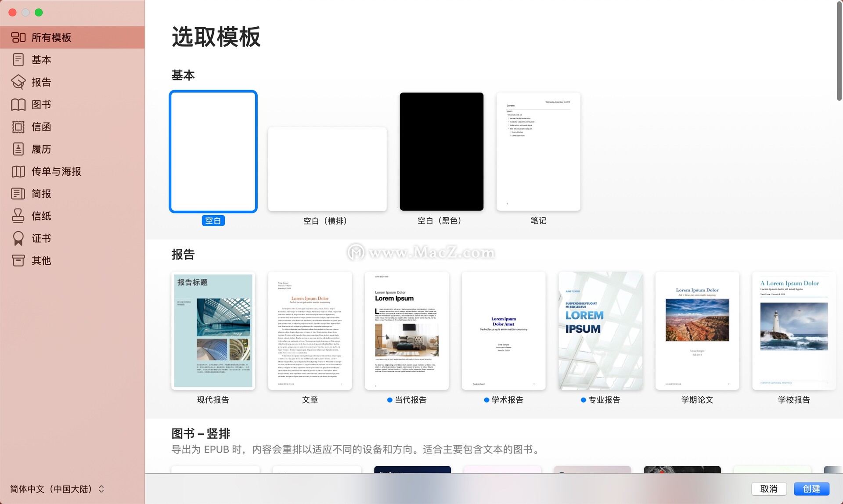This screenshot has height=504, width=843.
Task: Pick the 学术报告 template thumbnail
Action: (504, 331)
